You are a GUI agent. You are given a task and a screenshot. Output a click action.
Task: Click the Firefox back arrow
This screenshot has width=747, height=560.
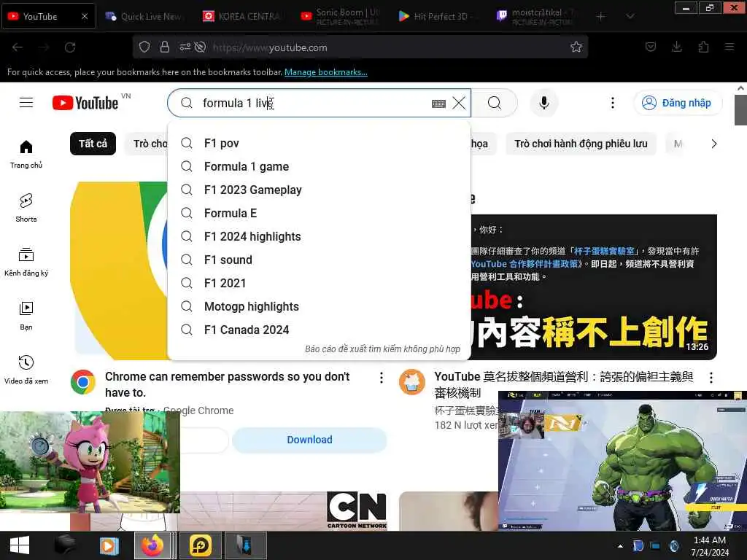tap(18, 47)
